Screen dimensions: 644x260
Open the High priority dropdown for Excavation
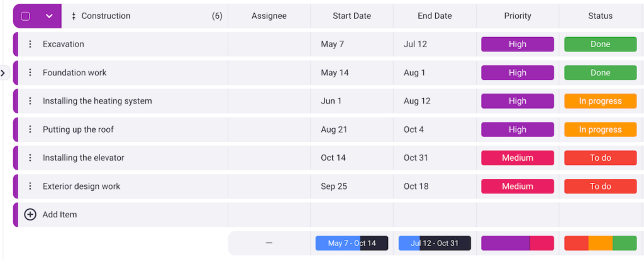tap(517, 44)
